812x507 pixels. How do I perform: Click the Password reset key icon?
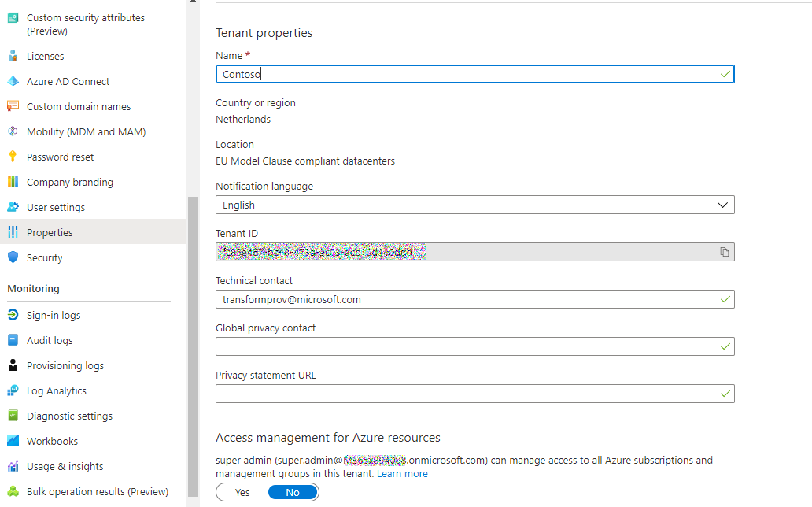[x=13, y=157]
